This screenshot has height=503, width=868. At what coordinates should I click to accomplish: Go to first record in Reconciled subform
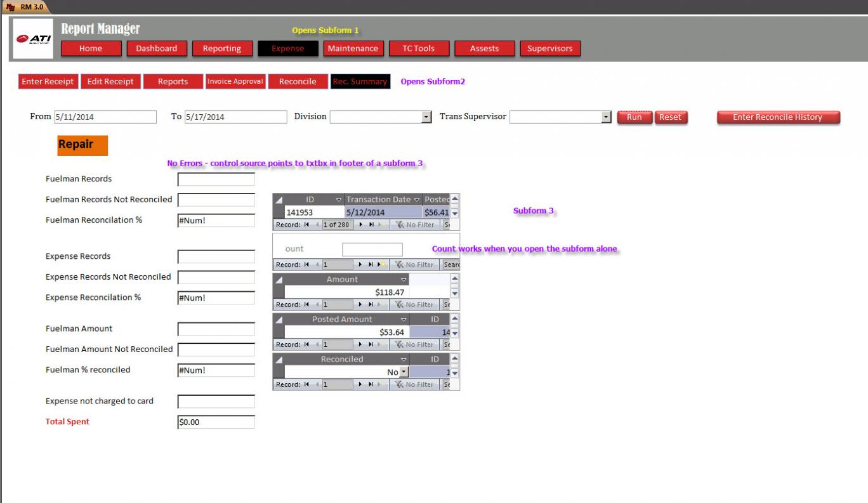[x=306, y=384]
